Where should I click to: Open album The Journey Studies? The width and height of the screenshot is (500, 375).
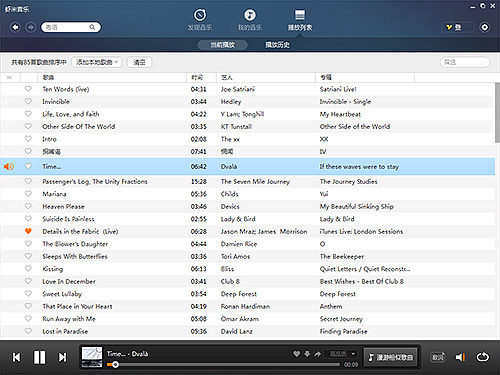348,182
